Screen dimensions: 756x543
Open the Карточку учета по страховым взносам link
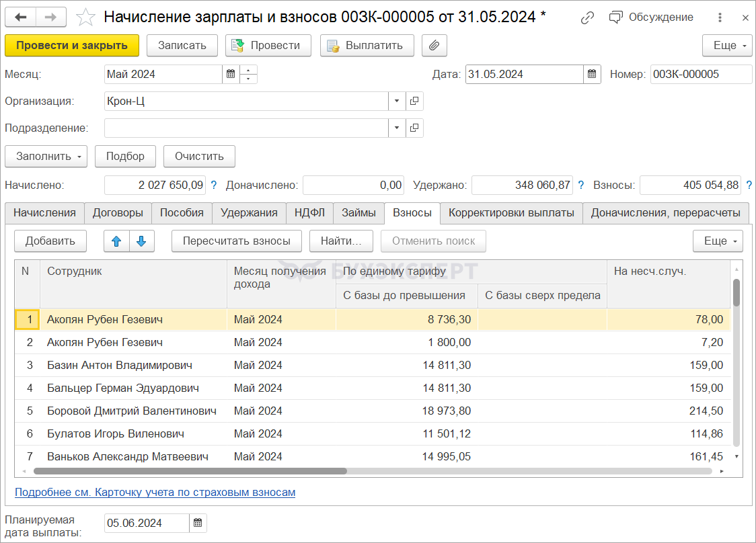[x=155, y=493]
